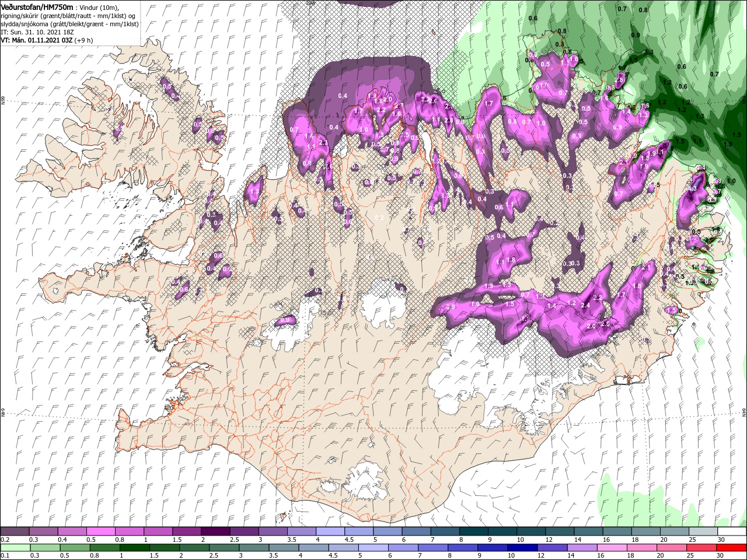
Task: Click the palest green first swatch of lower legend row
Action: (x=16, y=548)
